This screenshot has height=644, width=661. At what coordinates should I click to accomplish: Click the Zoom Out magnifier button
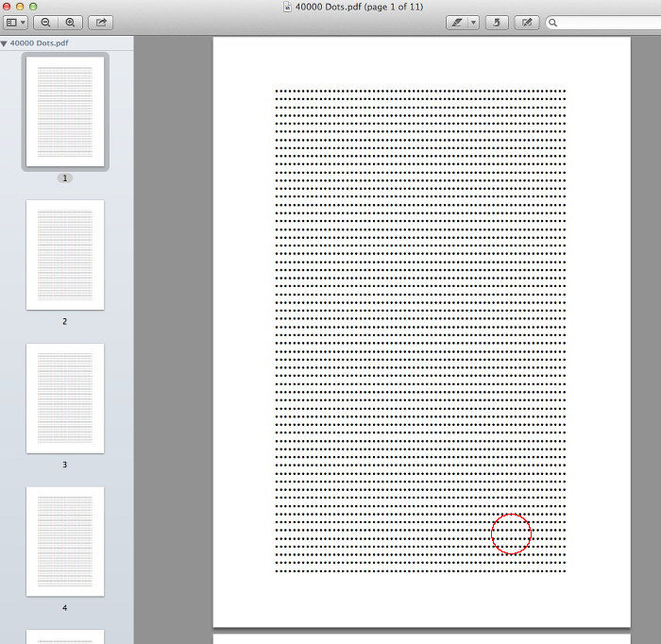(45, 23)
